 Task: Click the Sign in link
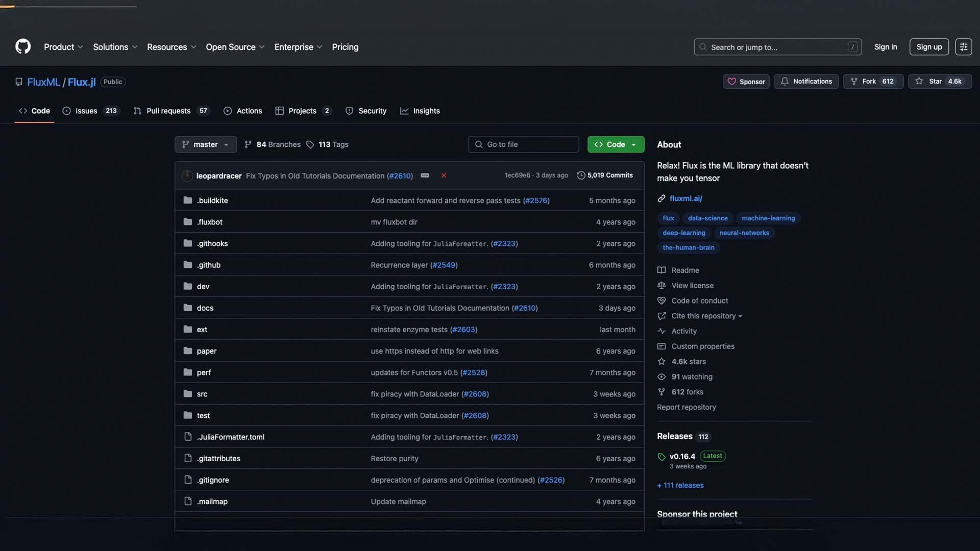(885, 47)
